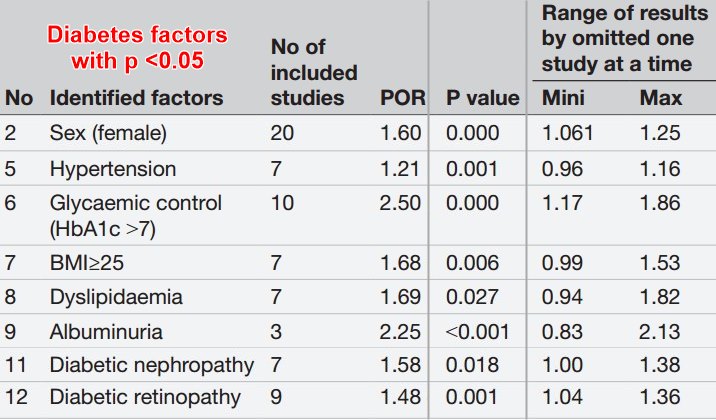
Task: Click the red 'Diabetes factors with p <0.05' title
Action: tap(140, 47)
